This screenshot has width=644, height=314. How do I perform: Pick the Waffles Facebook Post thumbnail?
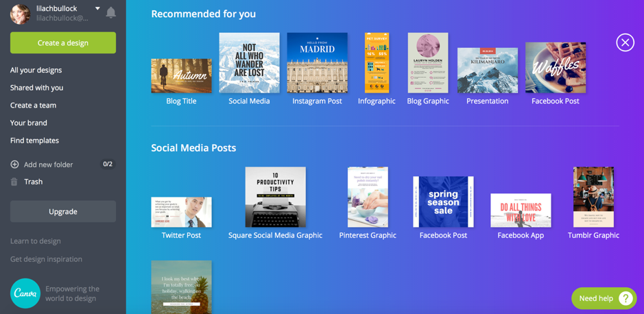coord(556,68)
